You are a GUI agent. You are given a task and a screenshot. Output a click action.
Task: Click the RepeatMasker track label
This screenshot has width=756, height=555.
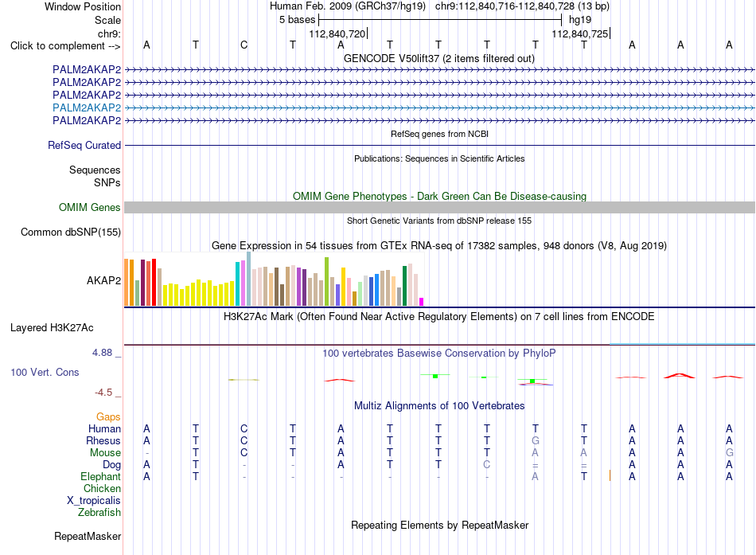tap(88, 536)
